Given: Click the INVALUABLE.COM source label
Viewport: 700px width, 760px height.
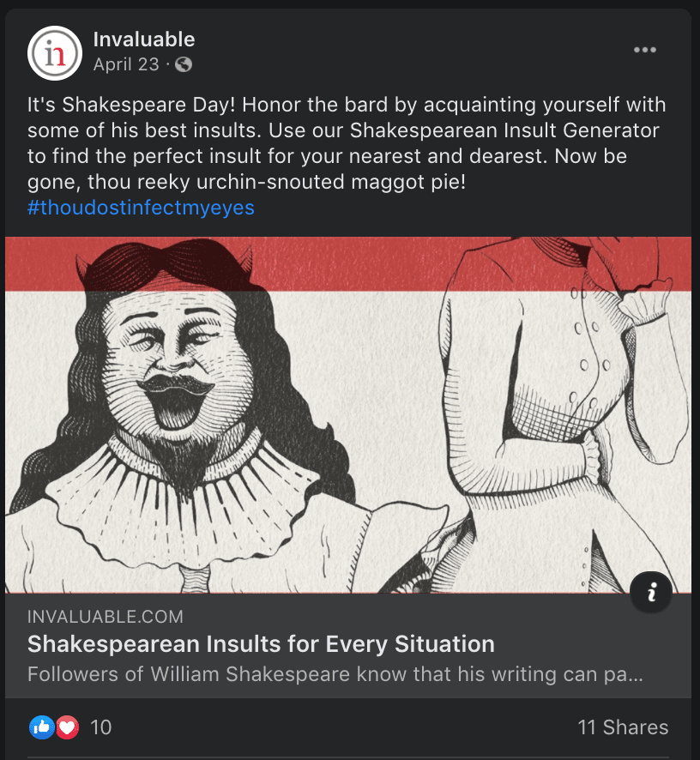Looking at the screenshot, I should pyautogui.click(x=106, y=617).
